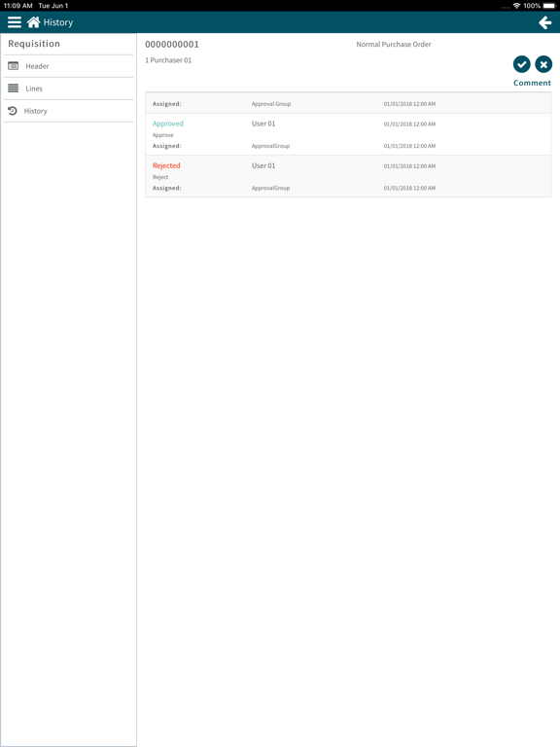
Task: Select the History sidebar item
Action: point(69,111)
